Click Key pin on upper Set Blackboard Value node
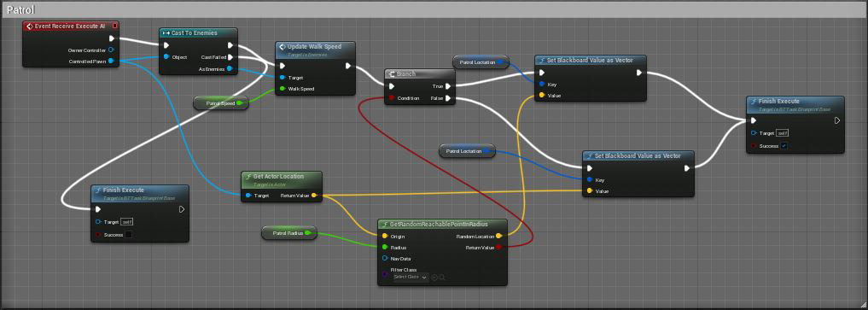 [542, 85]
